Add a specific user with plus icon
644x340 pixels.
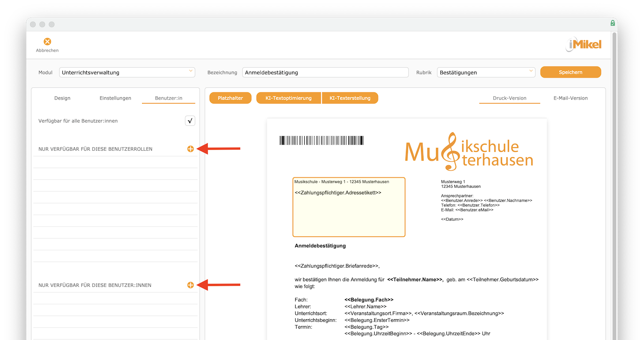pyautogui.click(x=191, y=285)
